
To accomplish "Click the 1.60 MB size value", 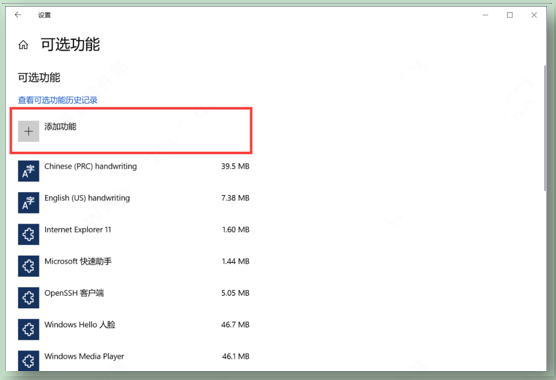I will click(236, 230).
